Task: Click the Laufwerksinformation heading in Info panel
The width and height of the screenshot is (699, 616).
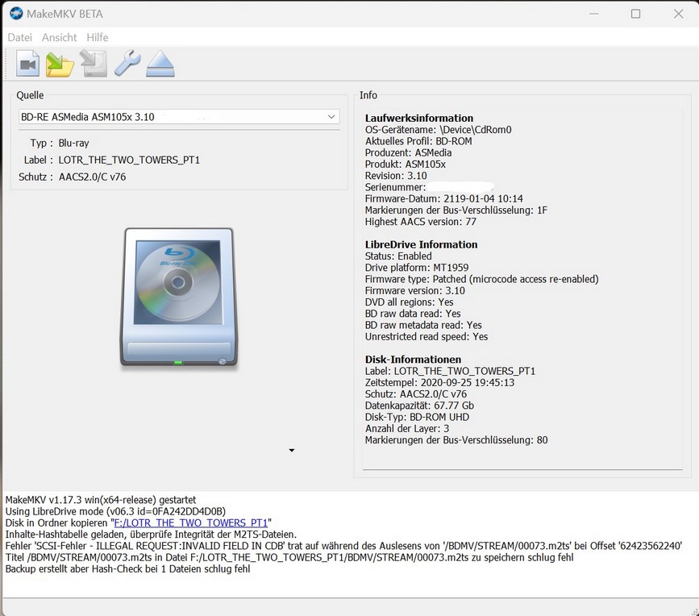Action: [x=419, y=118]
